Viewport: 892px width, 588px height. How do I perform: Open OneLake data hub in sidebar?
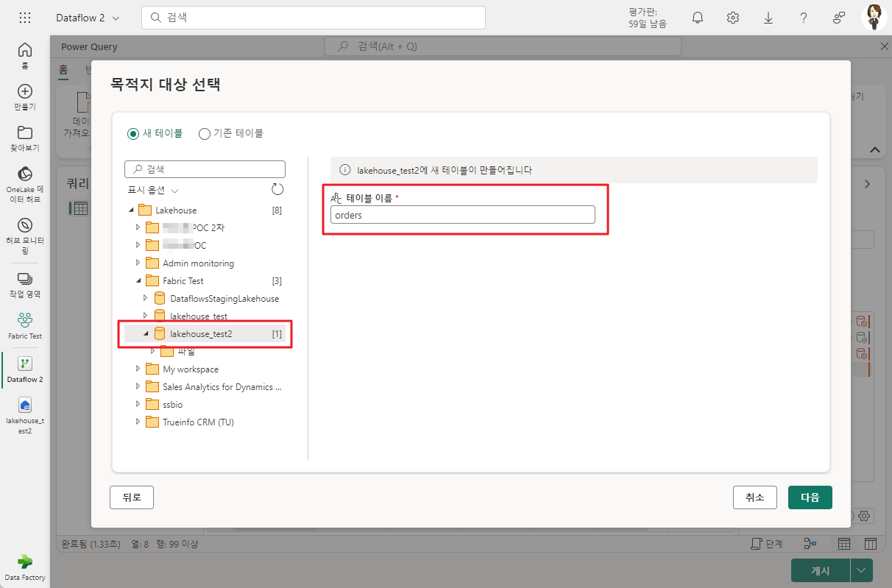[25, 185]
